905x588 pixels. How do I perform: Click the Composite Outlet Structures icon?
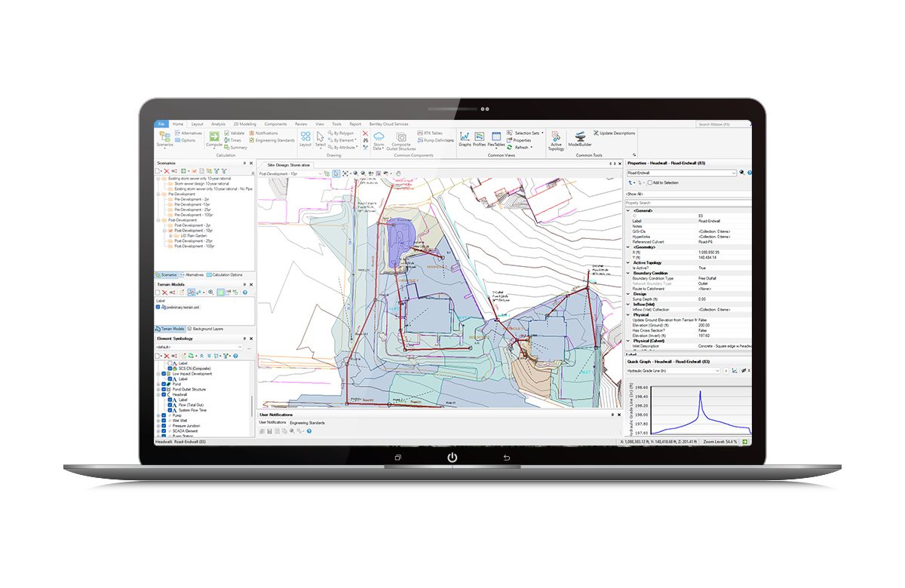pyautogui.click(x=400, y=137)
